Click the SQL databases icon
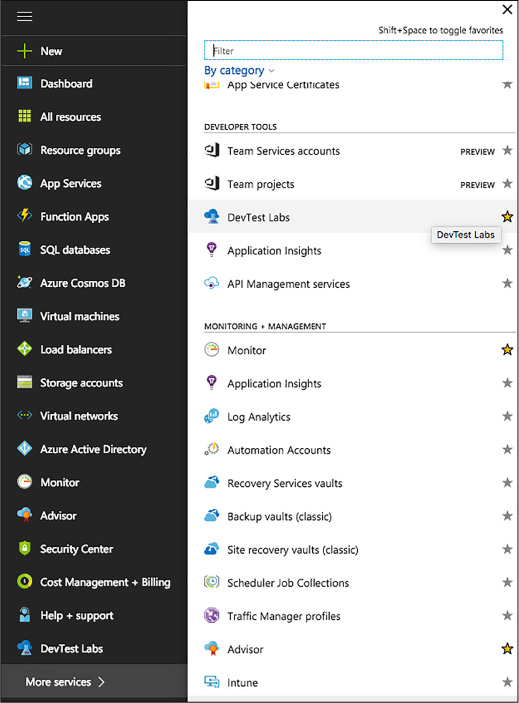Screen dimensions: 519x703 pos(24,249)
